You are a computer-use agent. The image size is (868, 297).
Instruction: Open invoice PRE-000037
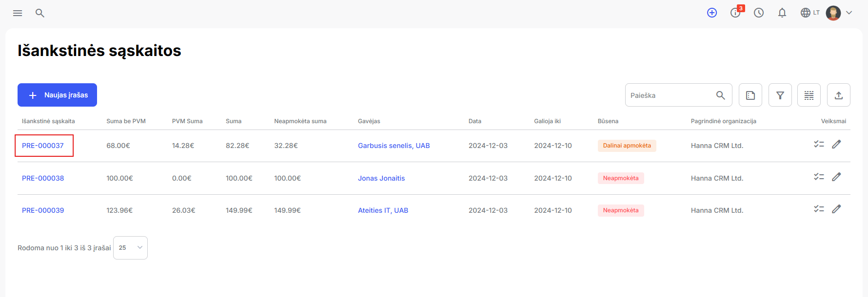click(43, 146)
